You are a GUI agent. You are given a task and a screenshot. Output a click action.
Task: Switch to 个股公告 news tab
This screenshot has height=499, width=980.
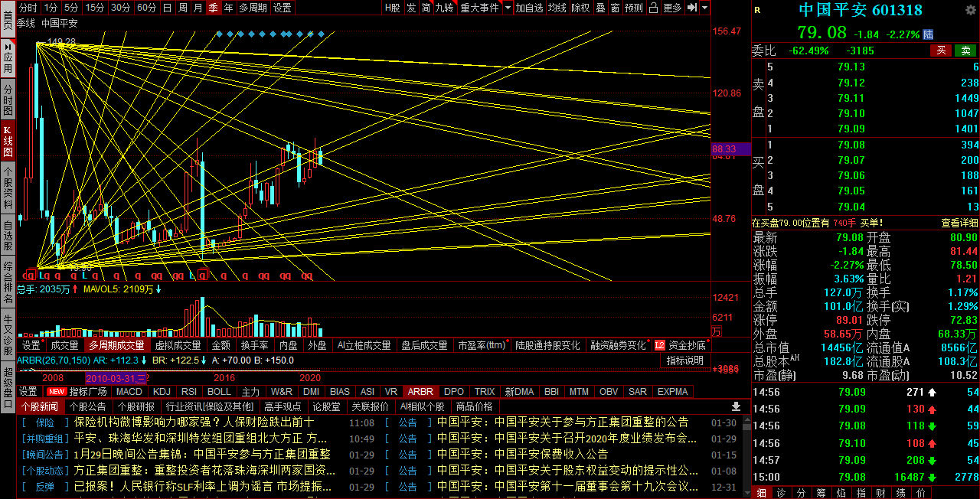coord(88,406)
